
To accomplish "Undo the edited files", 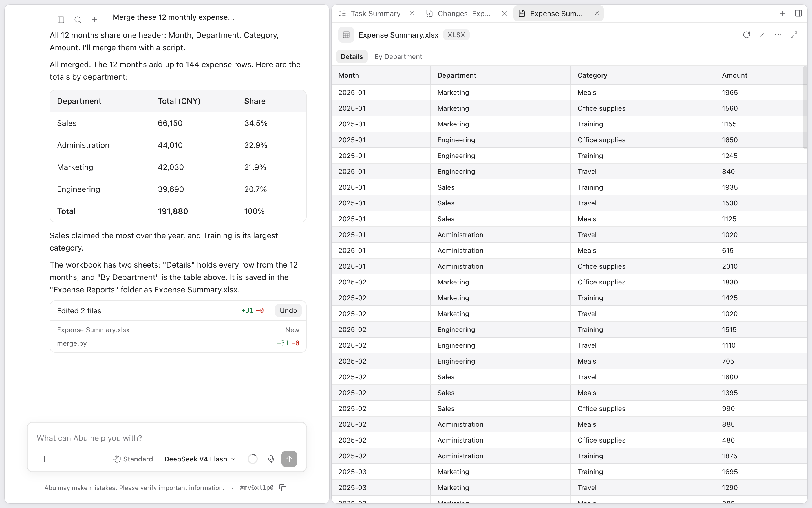I will pyautogui.click(x=288, y=310).
